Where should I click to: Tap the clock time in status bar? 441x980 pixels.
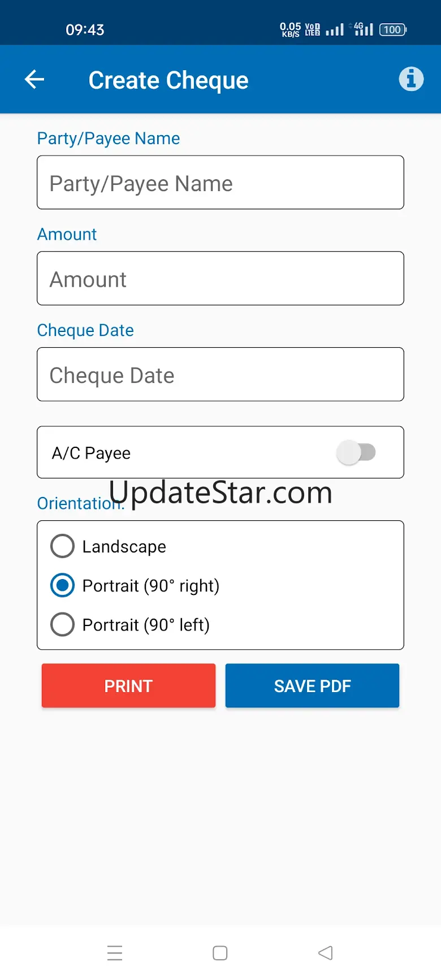tap(85, 29)
